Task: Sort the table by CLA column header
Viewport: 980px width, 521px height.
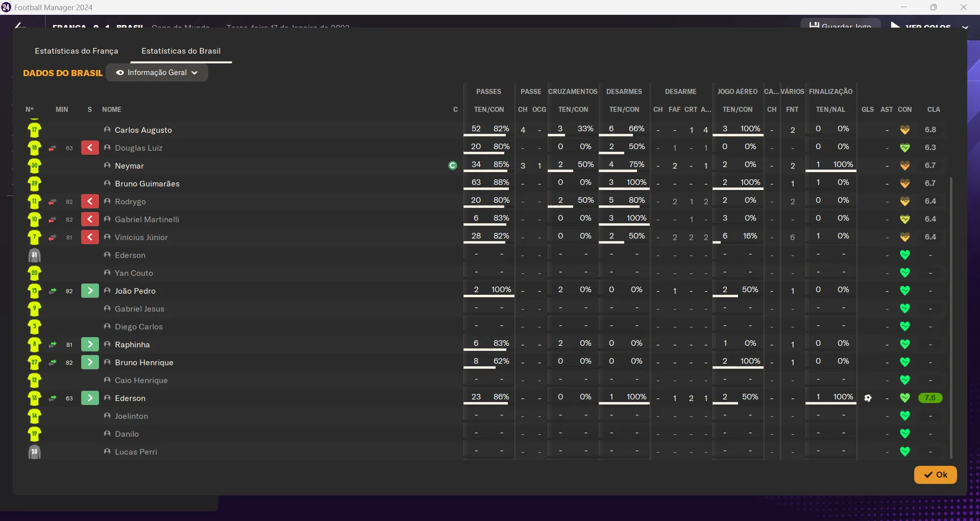Action: coord(934,110)
